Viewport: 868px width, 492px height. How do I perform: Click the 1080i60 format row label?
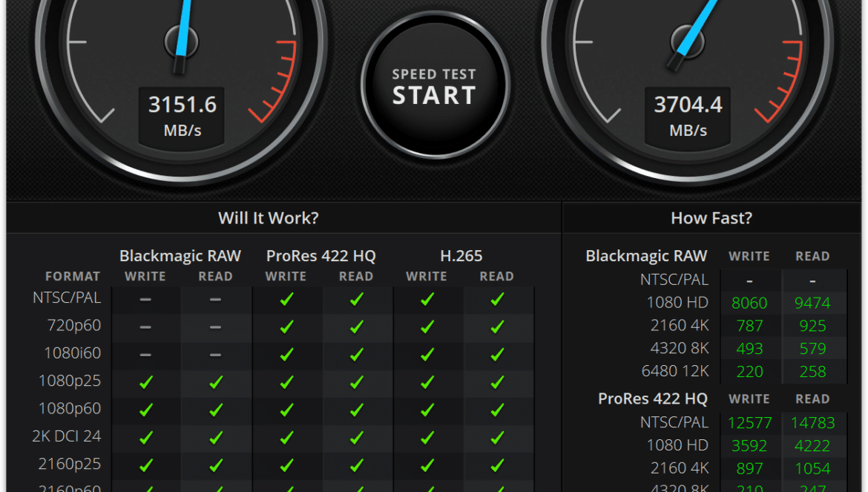pyautogui.click(x=73, y=353)
